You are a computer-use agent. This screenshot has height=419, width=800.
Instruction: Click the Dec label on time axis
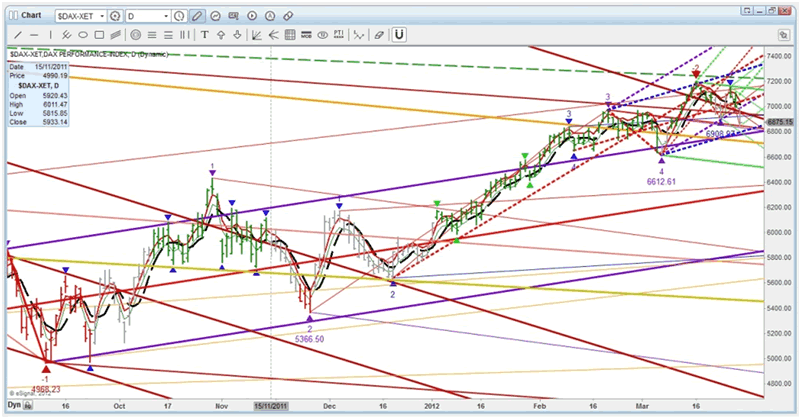click(329, 406)
